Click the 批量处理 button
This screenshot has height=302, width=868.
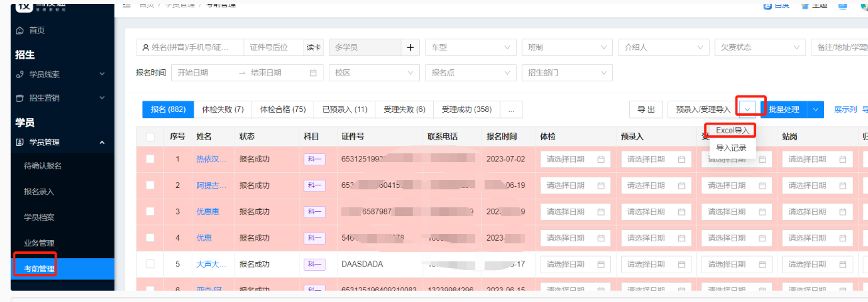point(784,109)
